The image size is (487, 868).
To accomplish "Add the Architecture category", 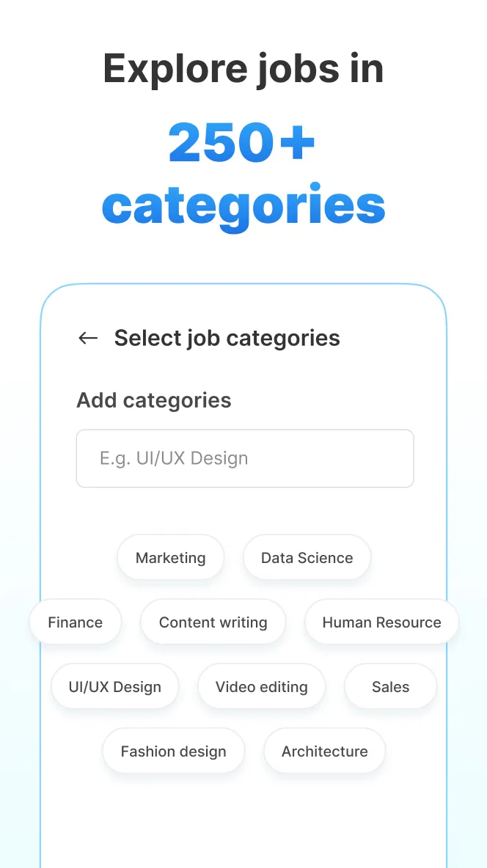I will tap(324, 751).
